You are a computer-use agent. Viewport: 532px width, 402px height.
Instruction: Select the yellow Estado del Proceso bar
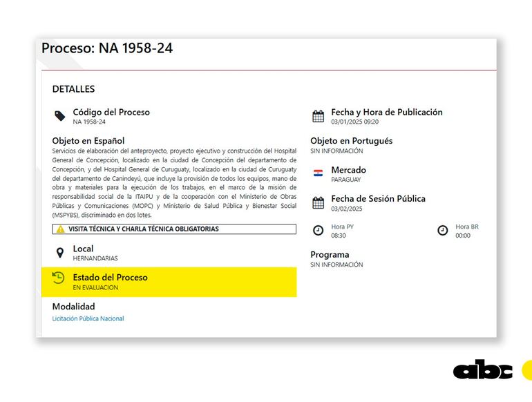point(169,282)
